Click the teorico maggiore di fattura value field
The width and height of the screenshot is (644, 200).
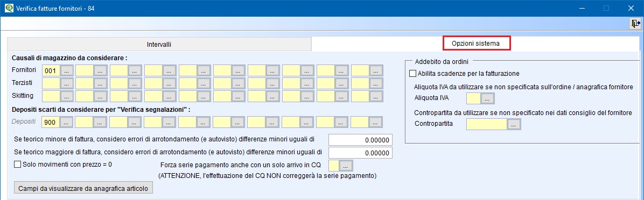click(x=361, y=153)
